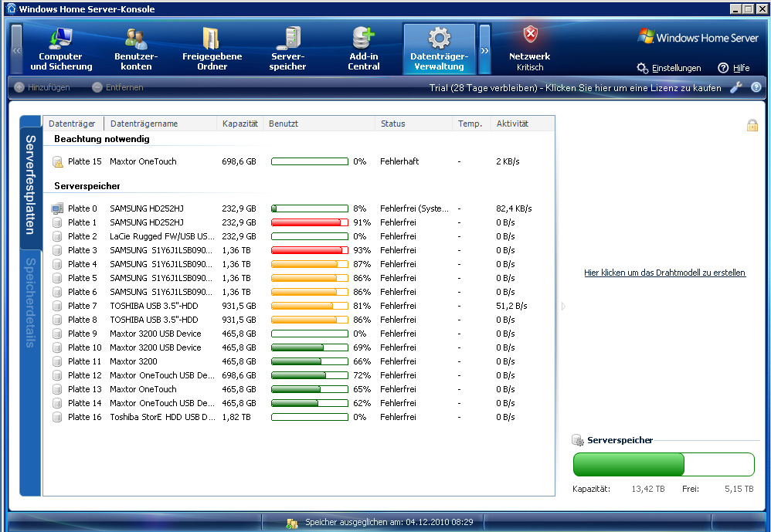
Task: Click status bar storage balanced icon
Action: click(291, 524)
